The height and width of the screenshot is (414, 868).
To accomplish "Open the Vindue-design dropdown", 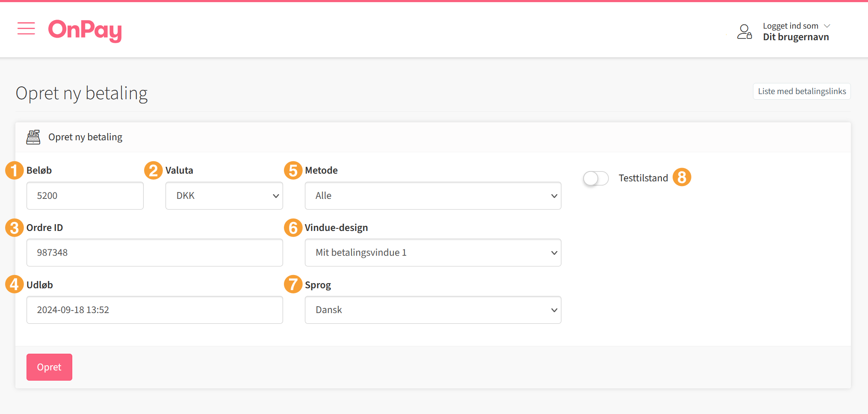I will 433,253.
